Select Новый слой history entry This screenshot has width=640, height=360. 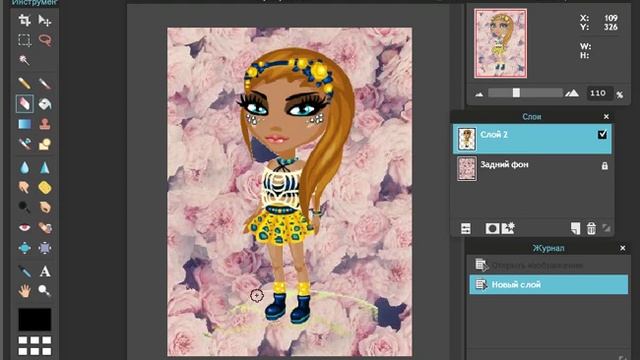pyautogui.click(x=549, y=284)
